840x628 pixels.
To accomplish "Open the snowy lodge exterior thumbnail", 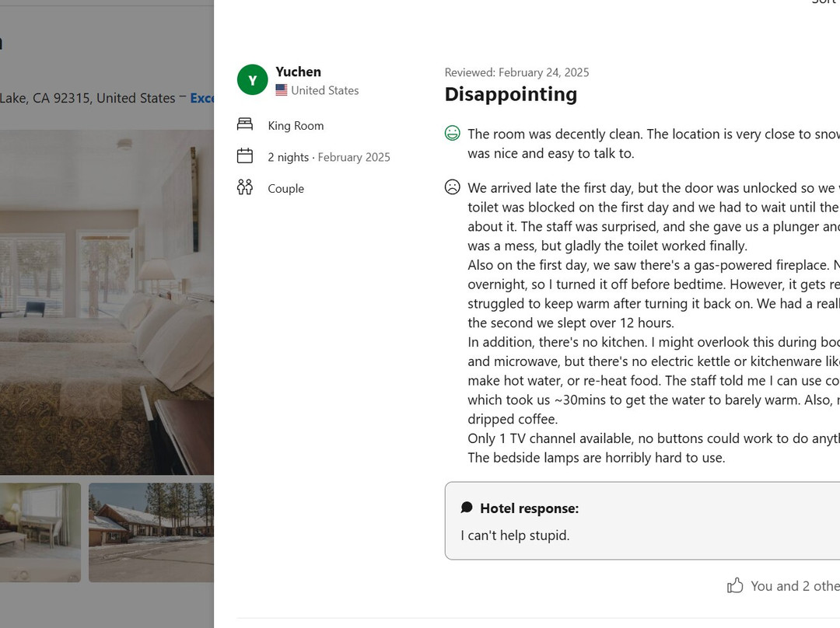I will (x=151, y=532).
